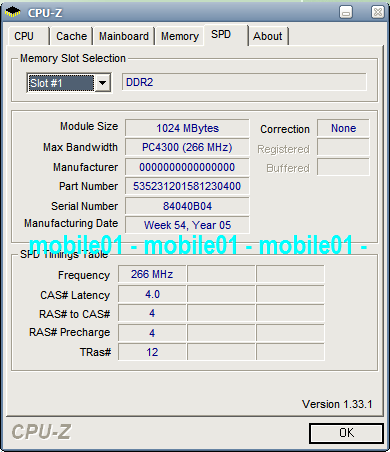Open the About tab
390x452 pixels.
(268, 36)
